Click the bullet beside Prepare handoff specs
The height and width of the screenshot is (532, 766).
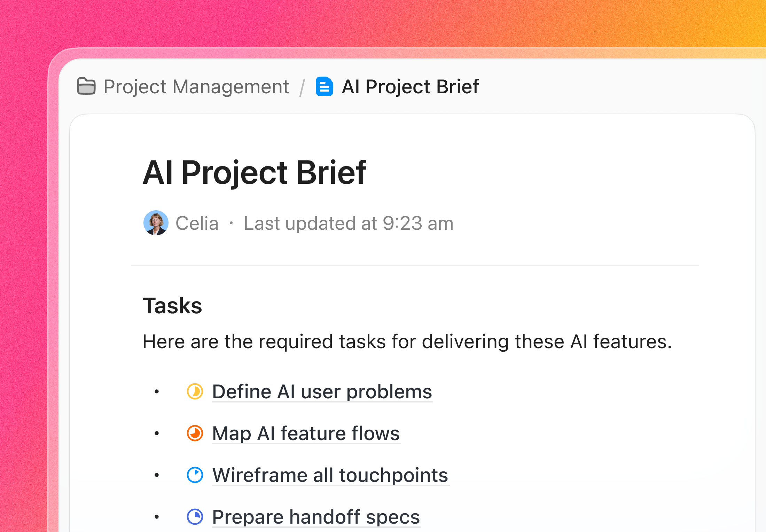tap(157, 517)
